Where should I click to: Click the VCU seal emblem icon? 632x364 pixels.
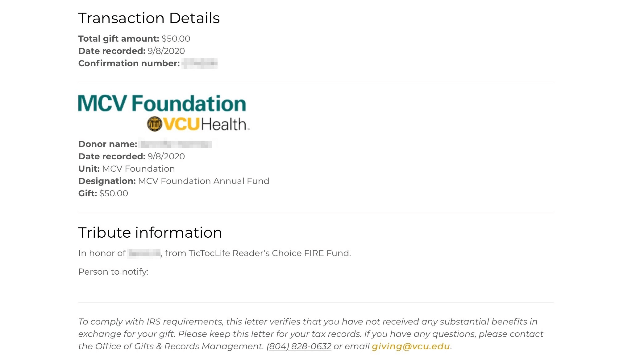point(154,124)
